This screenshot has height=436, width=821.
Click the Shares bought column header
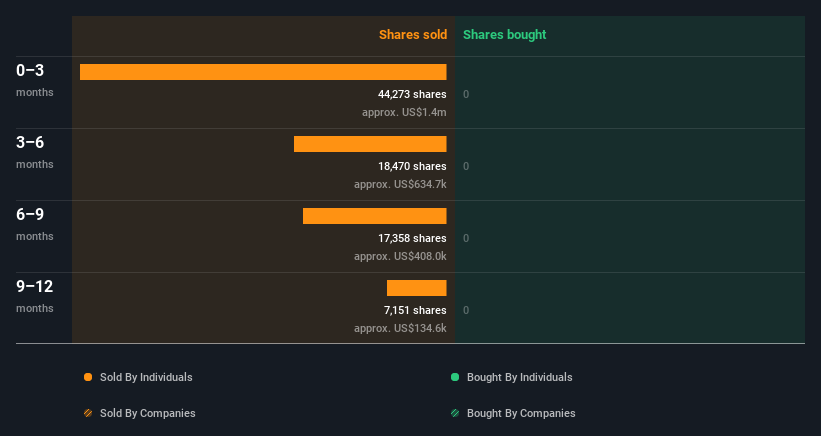click(504, 35)
